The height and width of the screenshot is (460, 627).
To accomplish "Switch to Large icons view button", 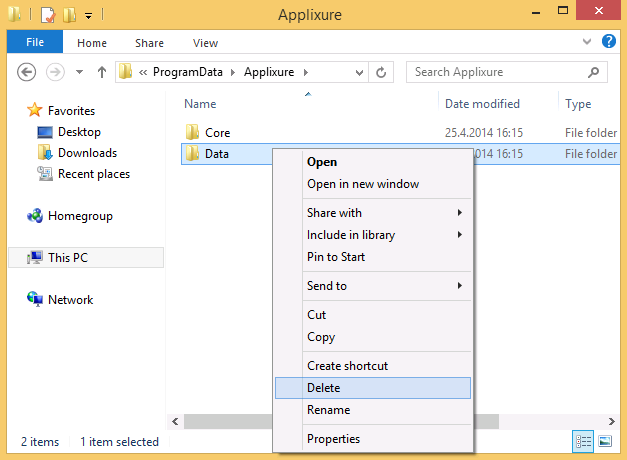I will pos(605,442).
